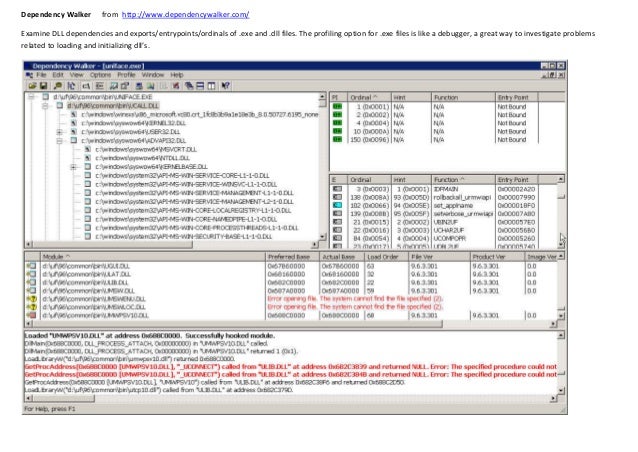Screen dimensions: 638x452
Task: Open the Window menu
Action: (153, 75)
